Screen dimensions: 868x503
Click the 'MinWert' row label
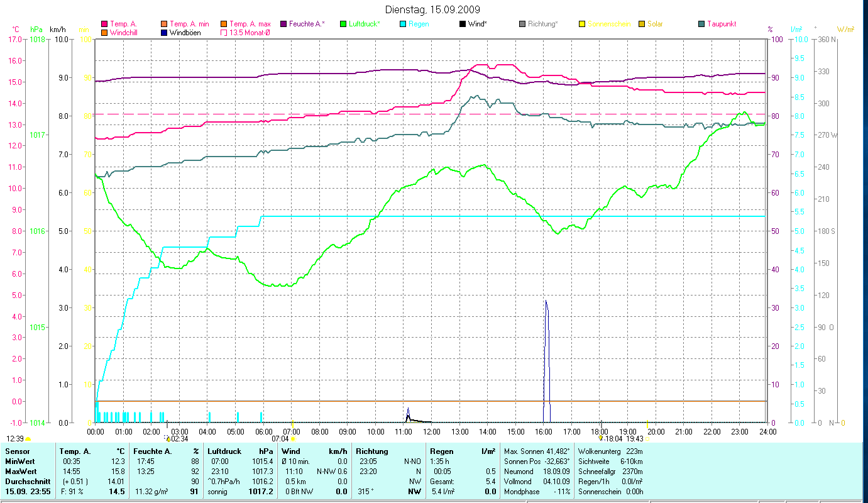19,462
